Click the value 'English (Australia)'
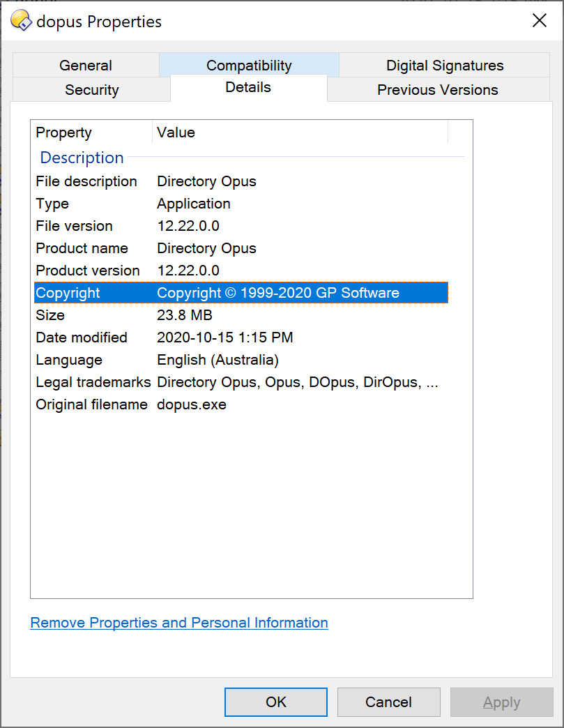This screenshot has width=564, height=728. 218,360
